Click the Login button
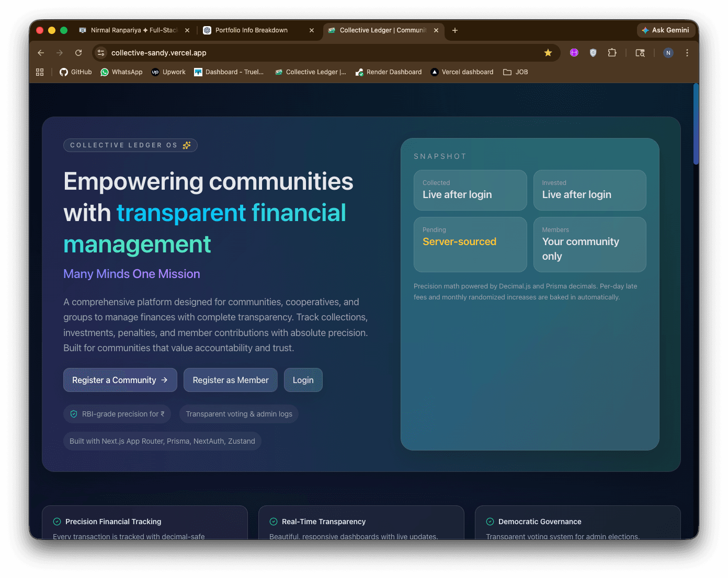The image size is (728, 578). pyautogui.click(x=303, y=380)
